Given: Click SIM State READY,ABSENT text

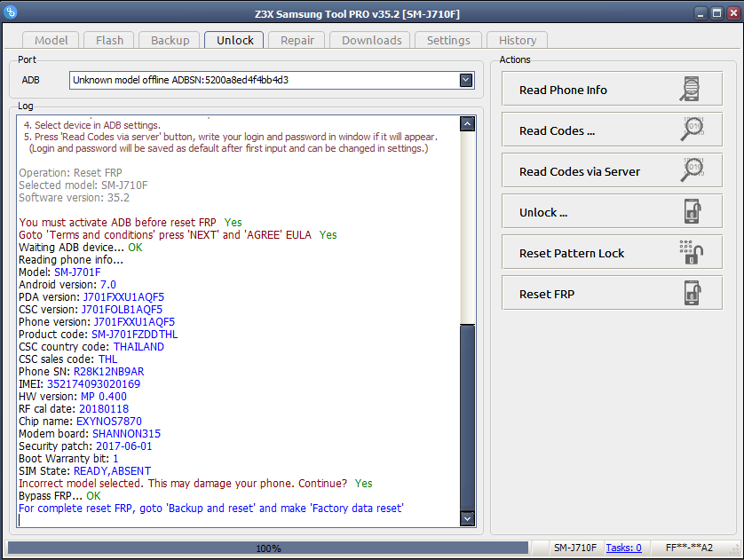Looking at the screenshot, I should pos(112,471).
